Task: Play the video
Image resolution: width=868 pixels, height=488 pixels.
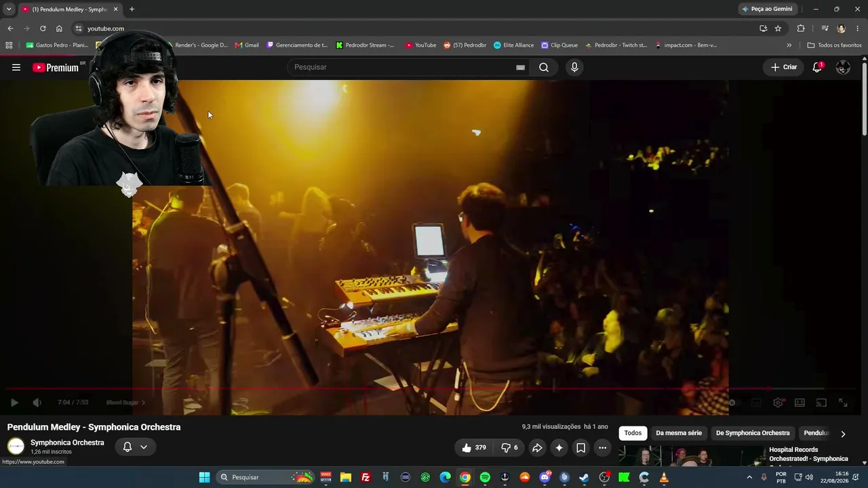Action: (x=14, y=403)
